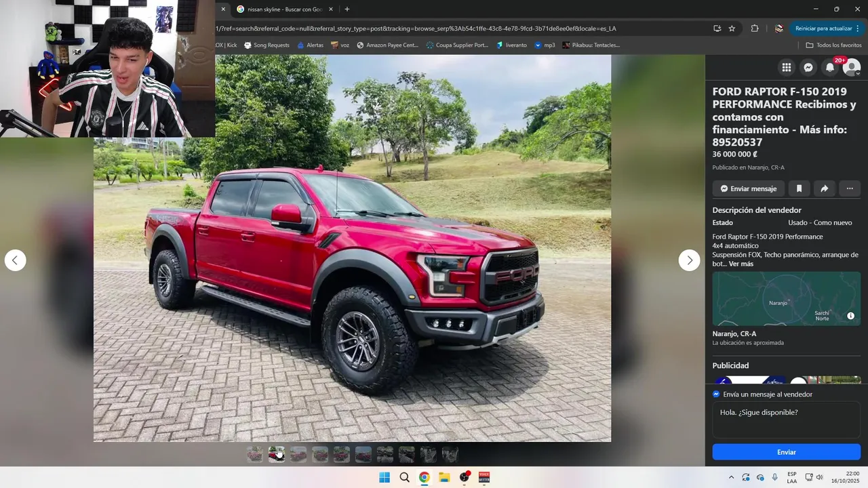This screenshot has height=488, width=868.
Task: Open the Chrome profile avatar
Action: (x=779, y=28)
